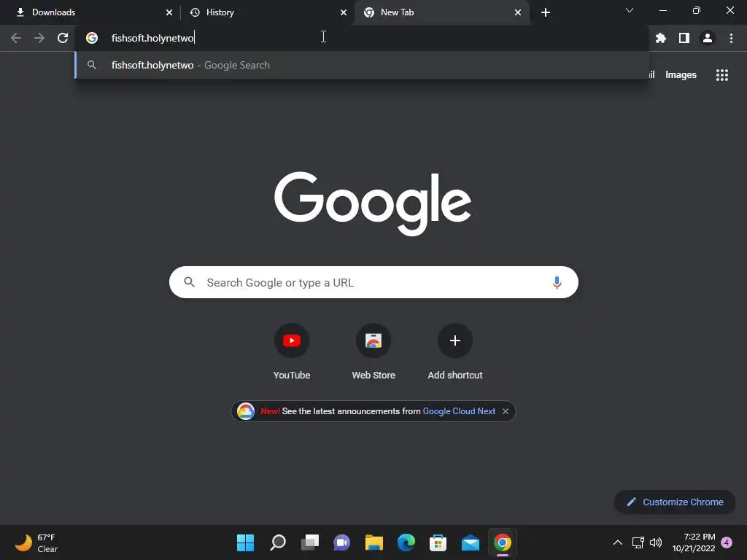Open the clock and date flyout
747x560 pixels.
point(694,542)
